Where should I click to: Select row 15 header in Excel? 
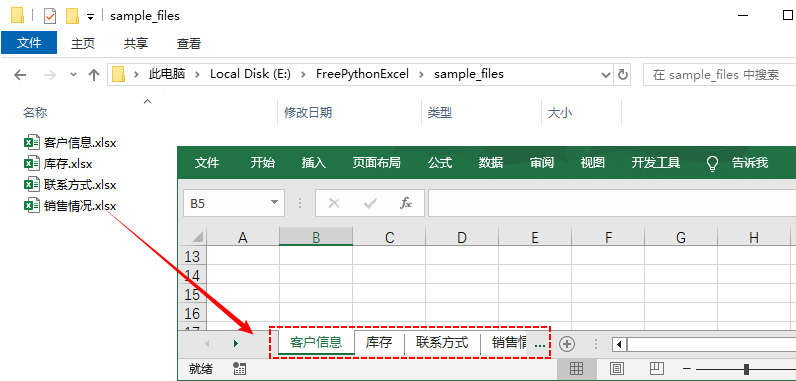192,294
